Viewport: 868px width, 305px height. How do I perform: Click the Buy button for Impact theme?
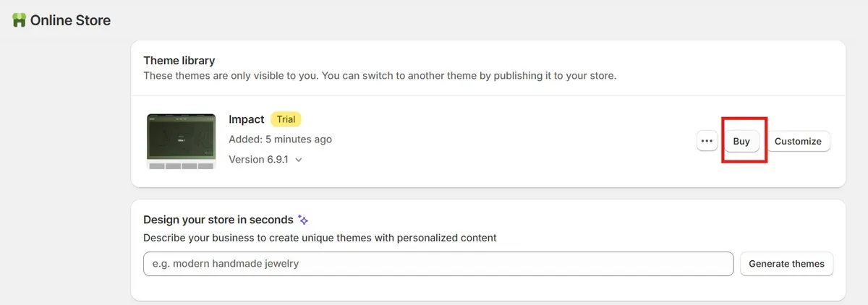pyautogui.click(x=741, y=141)
